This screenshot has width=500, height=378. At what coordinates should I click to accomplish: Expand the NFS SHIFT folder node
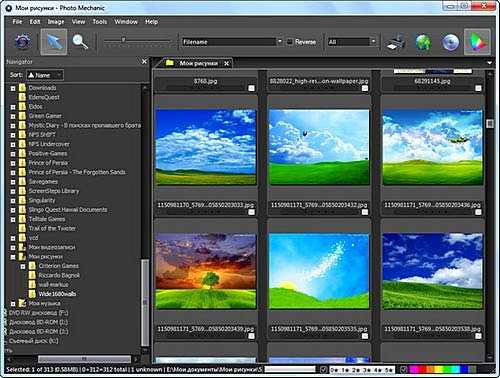[x=13, y=135]
